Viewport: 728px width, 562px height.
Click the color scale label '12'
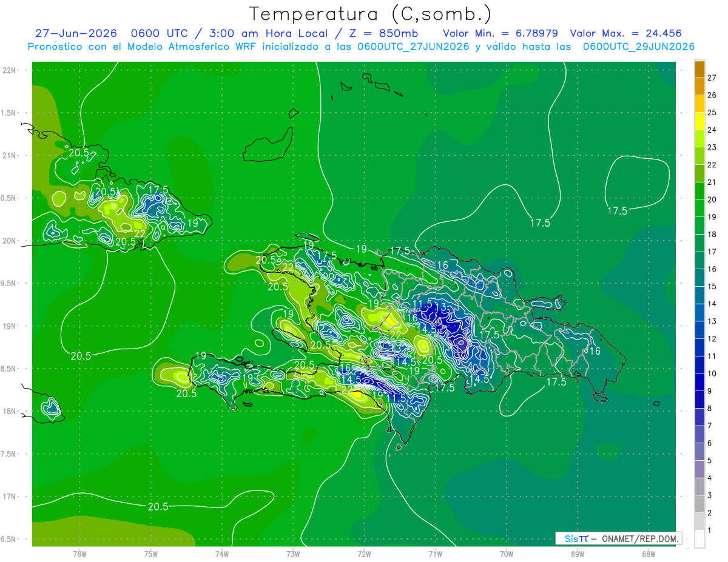tap(712, 339)
